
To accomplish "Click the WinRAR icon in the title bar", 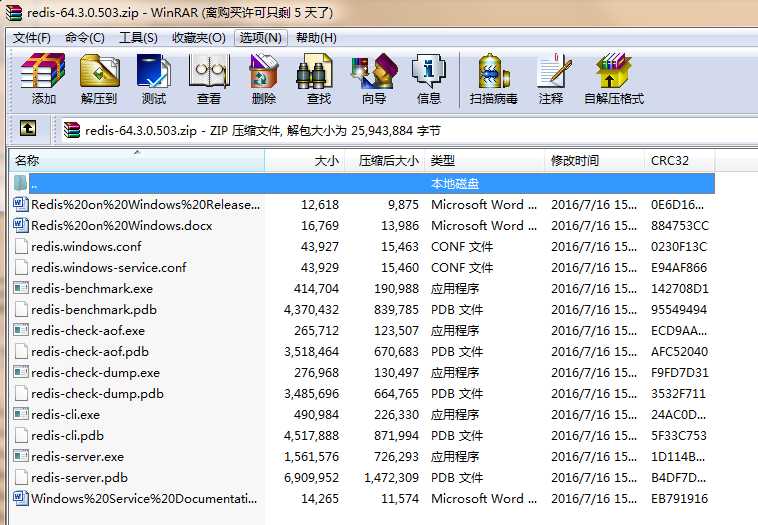I will click(x=14, y=12).
